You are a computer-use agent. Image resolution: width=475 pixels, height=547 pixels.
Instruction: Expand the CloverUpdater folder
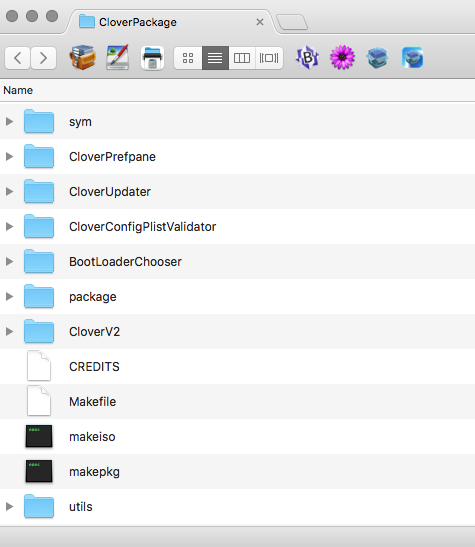(9, 192)
